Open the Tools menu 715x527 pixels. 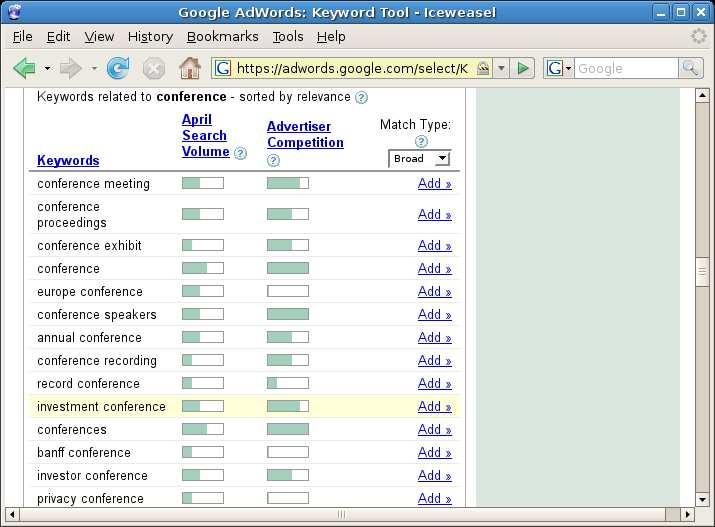click(288, 36)
